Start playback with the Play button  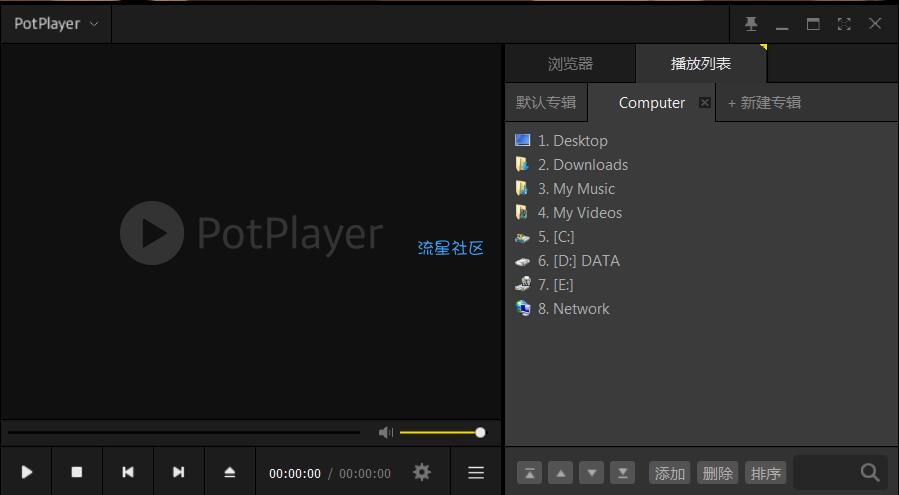[x=26, y=472]
